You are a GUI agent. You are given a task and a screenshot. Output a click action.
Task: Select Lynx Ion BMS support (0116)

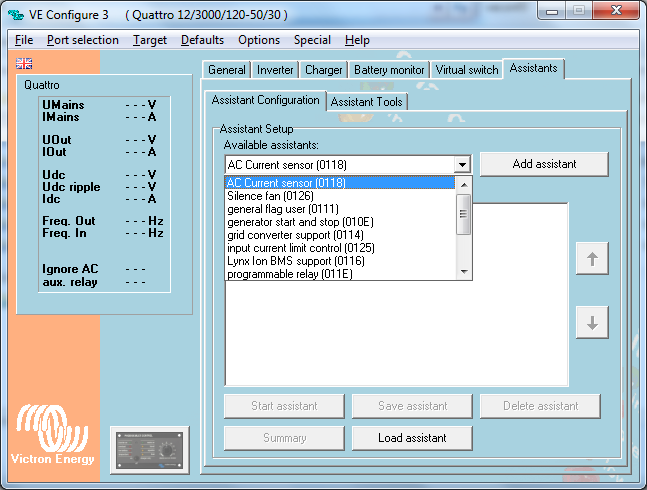(x=340, y=261)
